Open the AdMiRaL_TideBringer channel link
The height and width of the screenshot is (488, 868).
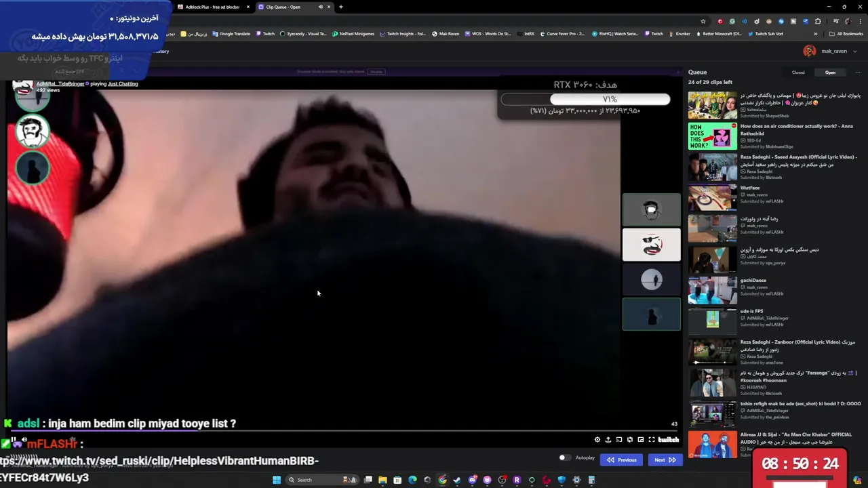(x=60, y=84)
